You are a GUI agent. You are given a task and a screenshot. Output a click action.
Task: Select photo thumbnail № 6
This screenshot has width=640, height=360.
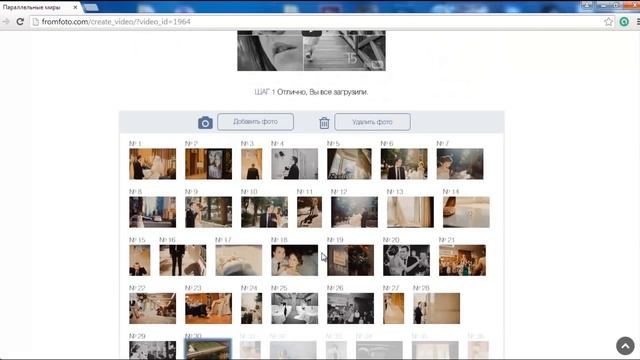pyautogui.click(x=404, y=164)
